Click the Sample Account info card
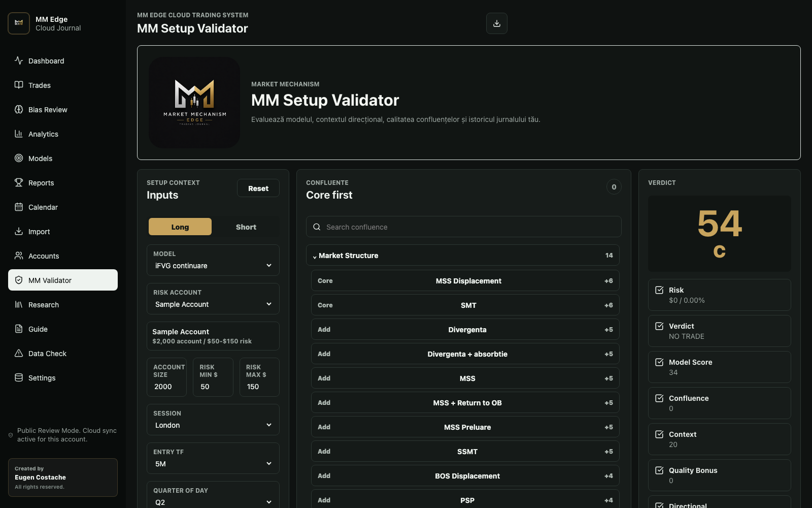The width and height of the screenshot is (812, 508). click(213, 336)
